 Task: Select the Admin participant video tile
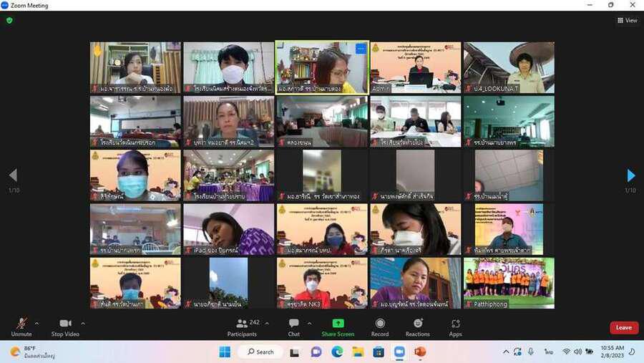pos(415,67)
